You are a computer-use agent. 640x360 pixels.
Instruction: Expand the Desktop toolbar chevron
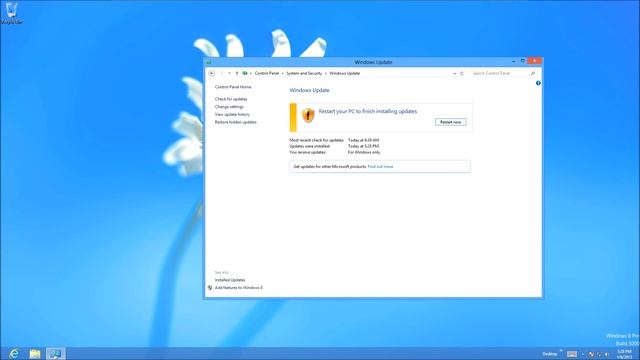[x=561, y=351]
